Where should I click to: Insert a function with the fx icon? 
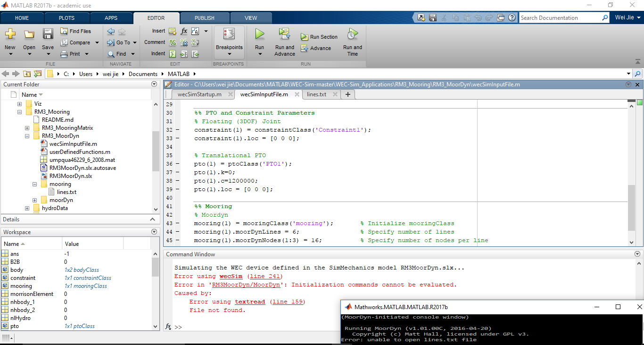pyautogui.click(x=184, y=31)
